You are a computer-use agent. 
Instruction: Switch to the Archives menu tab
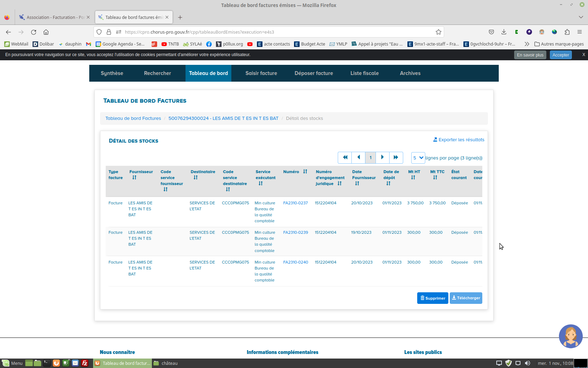point(410,73)
